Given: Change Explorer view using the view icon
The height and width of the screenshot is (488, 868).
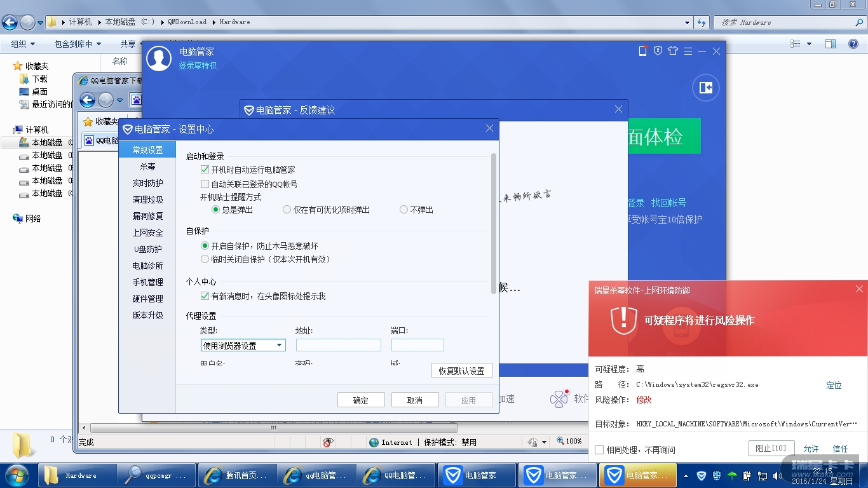Looking at the screenshot, I should click(796, 44).
